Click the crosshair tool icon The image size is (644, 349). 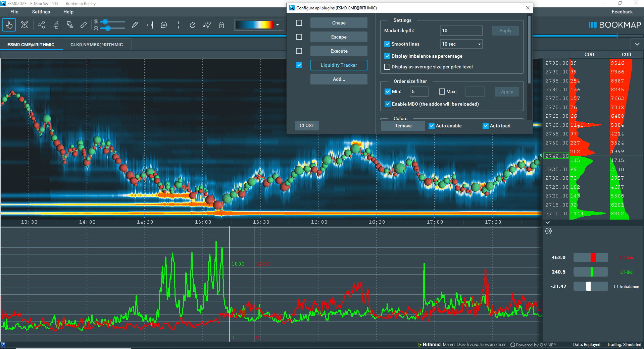pyautogui.click(x=178, y=25)
